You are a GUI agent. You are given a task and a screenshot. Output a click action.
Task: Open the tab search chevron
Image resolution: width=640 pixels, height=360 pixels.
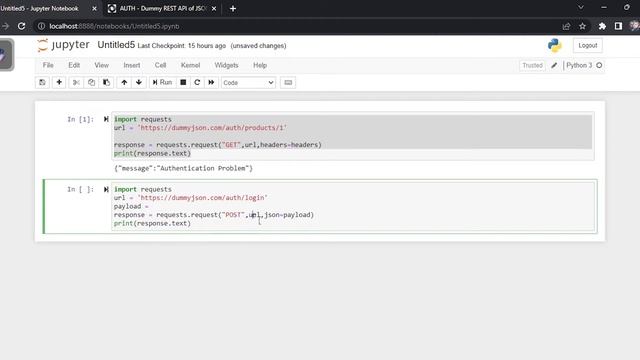click(581, 7)
